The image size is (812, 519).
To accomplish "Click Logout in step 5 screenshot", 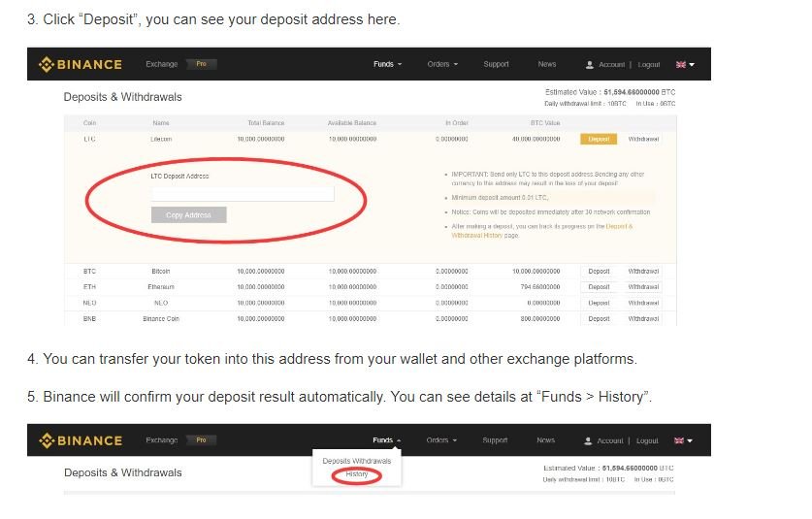I will point(647,440).
